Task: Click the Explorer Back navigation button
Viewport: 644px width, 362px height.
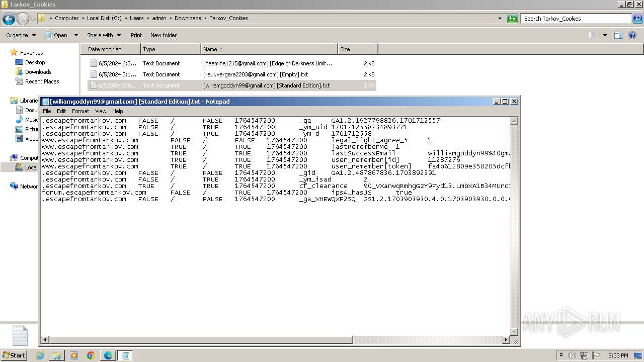Action: tap(9, 19)
